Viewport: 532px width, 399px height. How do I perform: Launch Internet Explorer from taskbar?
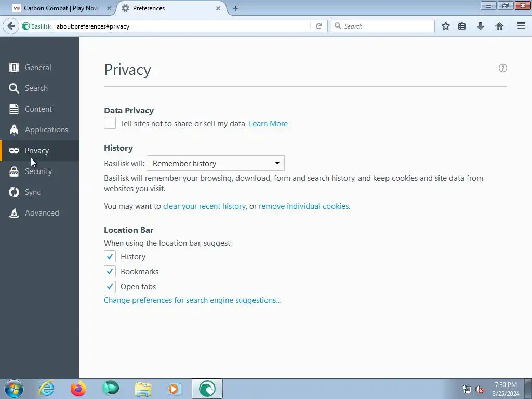coord(46,389)
